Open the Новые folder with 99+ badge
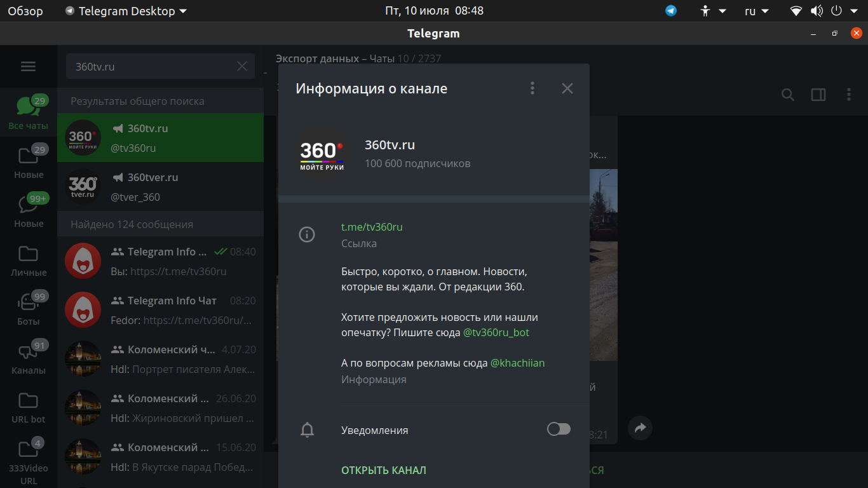This screenshot has height=488, width=868. [x=28, y=210]
